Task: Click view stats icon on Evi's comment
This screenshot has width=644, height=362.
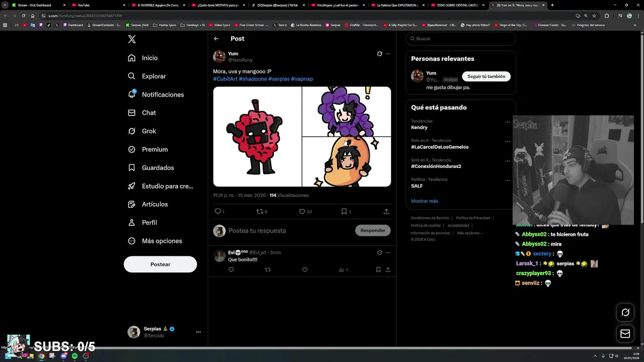Action: coord(342,270)
